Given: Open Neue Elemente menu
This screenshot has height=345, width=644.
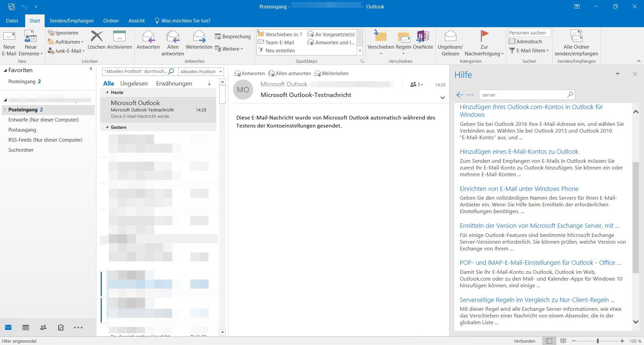Looking at the screenshot, I should [31, 43].
